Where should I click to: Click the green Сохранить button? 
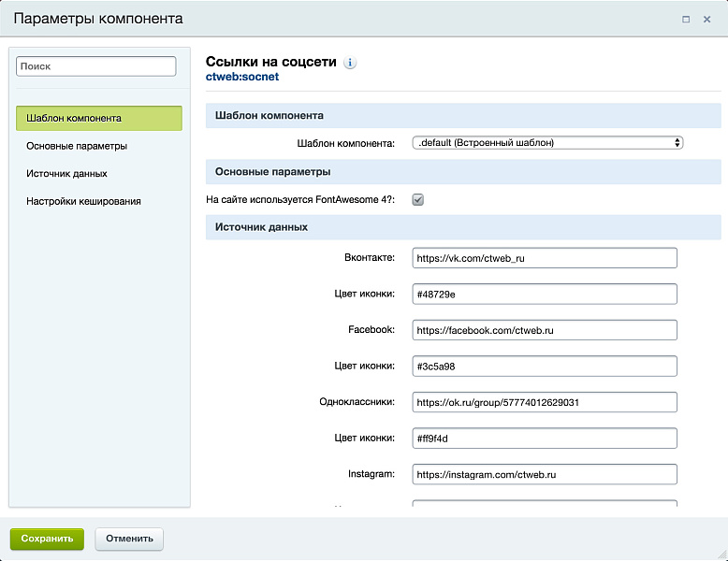click(47, 539)
